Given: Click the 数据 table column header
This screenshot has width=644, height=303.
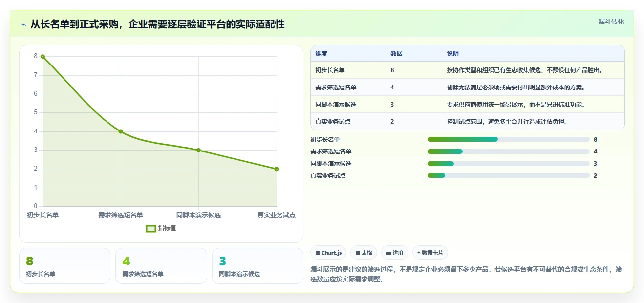Looking at the screenshot, I should 396,54.
